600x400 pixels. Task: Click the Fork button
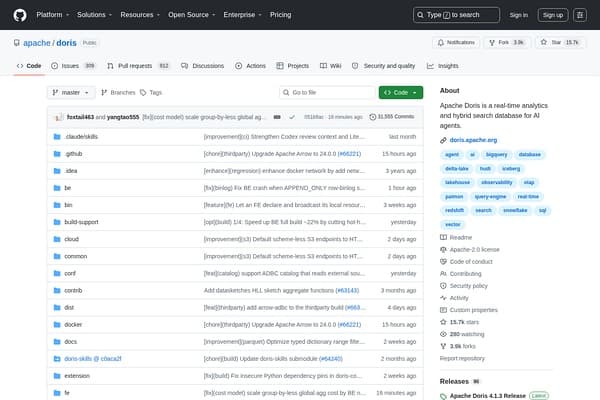(x=506, y=42)
